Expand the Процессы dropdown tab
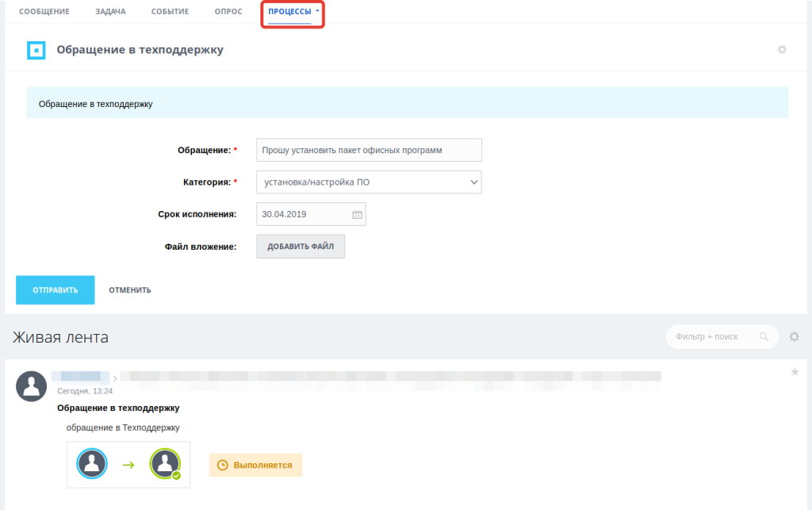The width and height of the screenshot is (812, 510). tap(293, 11)
